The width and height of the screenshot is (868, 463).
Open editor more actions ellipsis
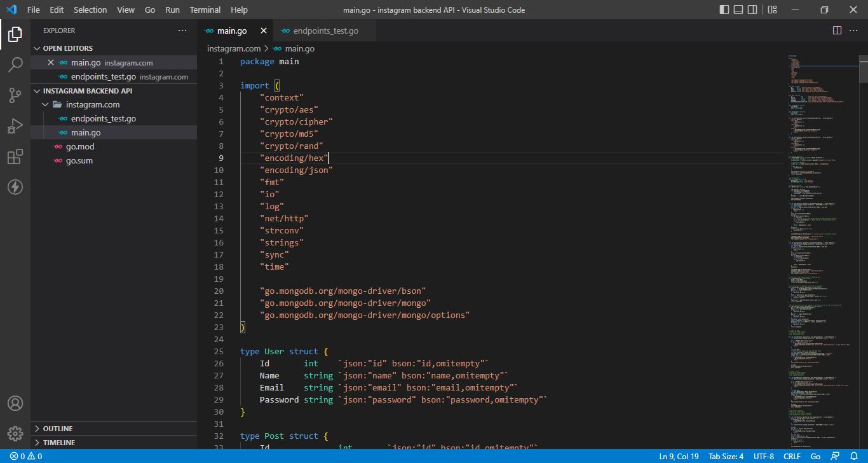pos(855,31)
